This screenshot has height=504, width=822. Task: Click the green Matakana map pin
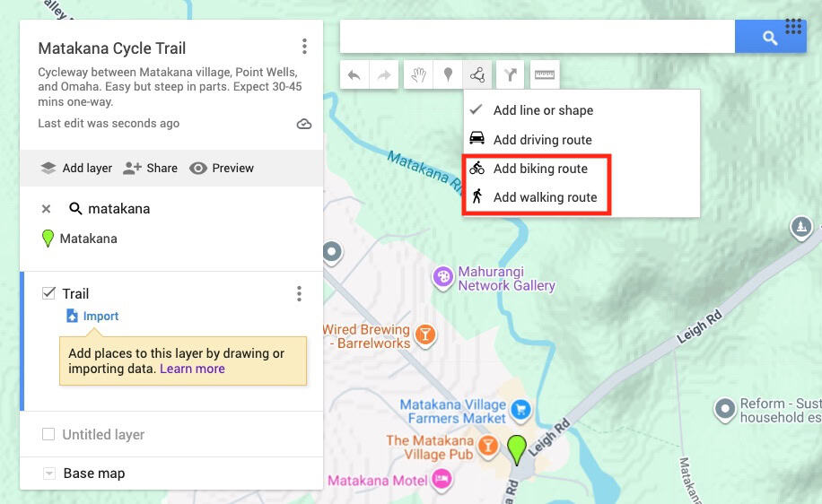pyautogui.click(x=516, y=448)
